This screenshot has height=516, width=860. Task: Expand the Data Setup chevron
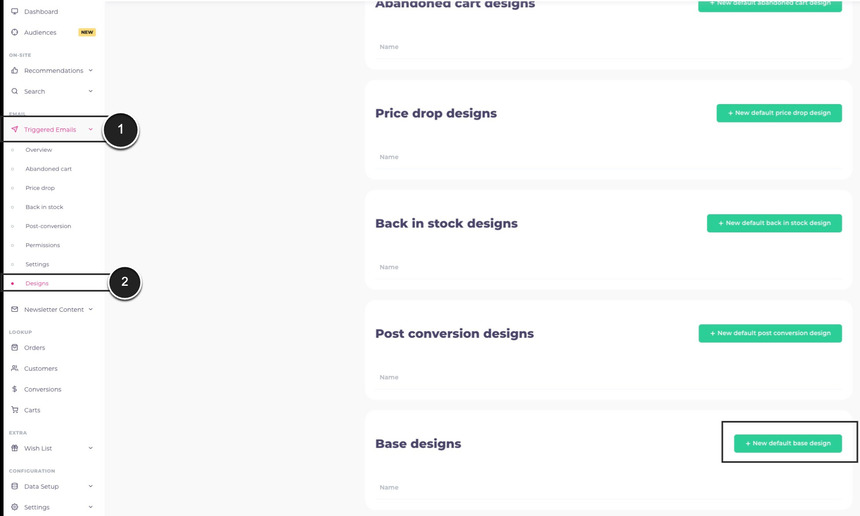coord(91,487)
